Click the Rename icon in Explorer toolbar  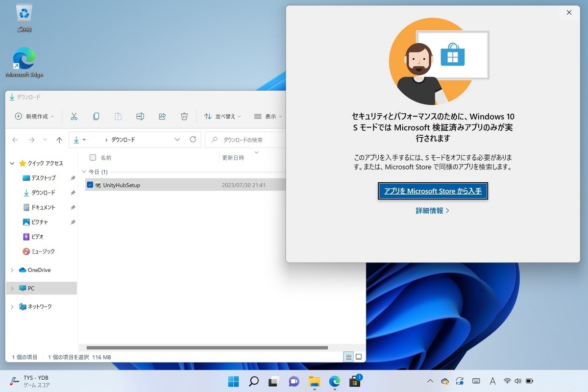[x=140, y=116]
